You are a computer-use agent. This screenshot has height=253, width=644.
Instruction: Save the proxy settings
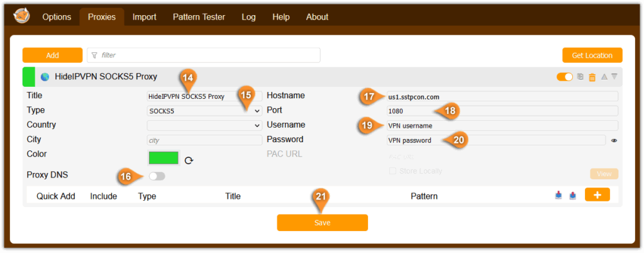tap(323, 223)
